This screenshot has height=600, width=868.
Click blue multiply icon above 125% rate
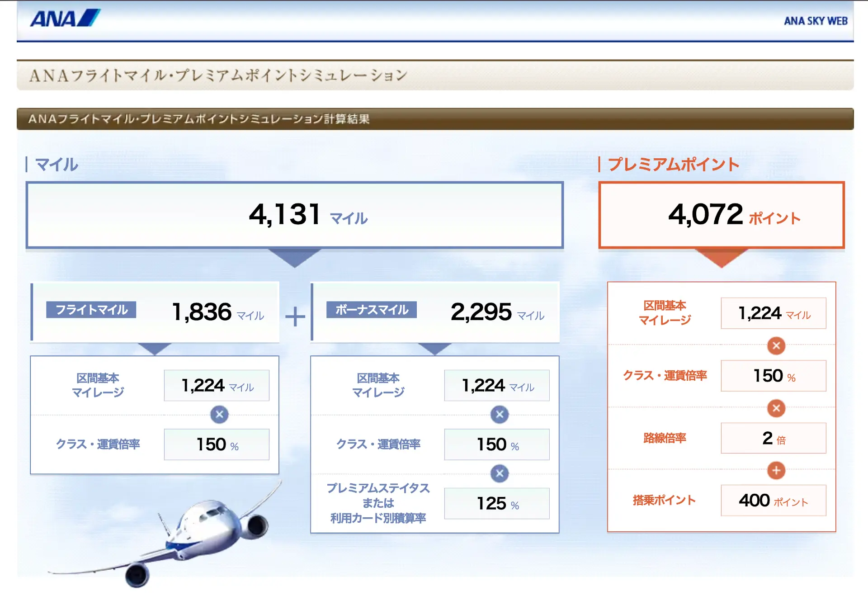(x=500, y=473)
